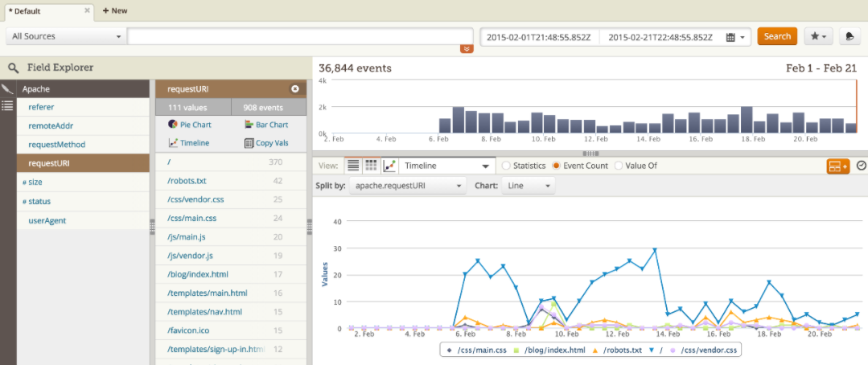Click into the search query field
The image size is (868, 365).
[x=300, y=36]
